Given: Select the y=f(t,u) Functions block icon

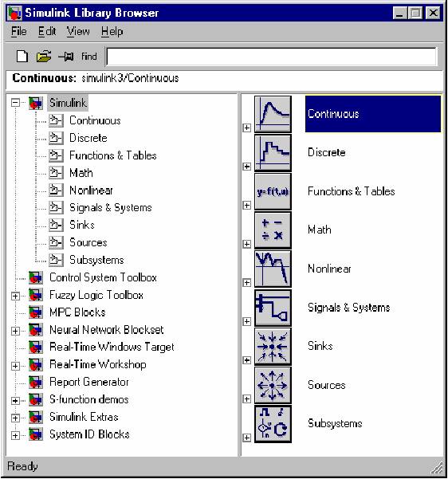Looking at the screenshot, I should [x=273, y=191].
